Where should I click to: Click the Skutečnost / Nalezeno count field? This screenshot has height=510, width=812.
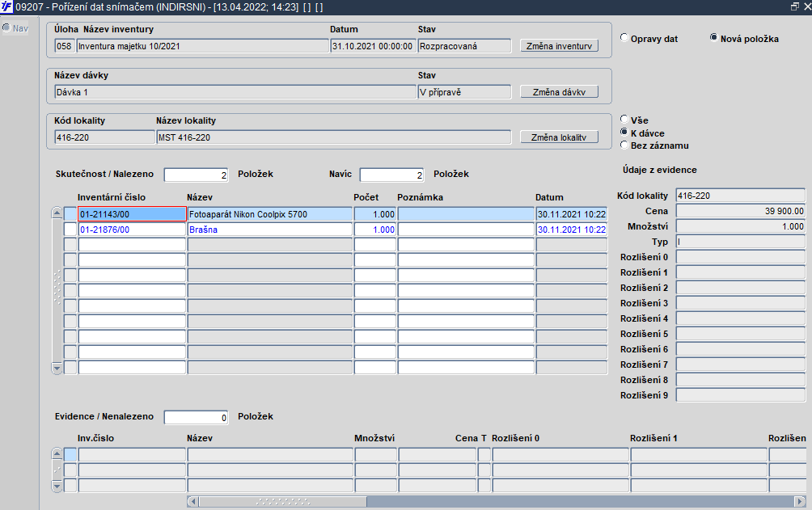click(x=196, y=175)
